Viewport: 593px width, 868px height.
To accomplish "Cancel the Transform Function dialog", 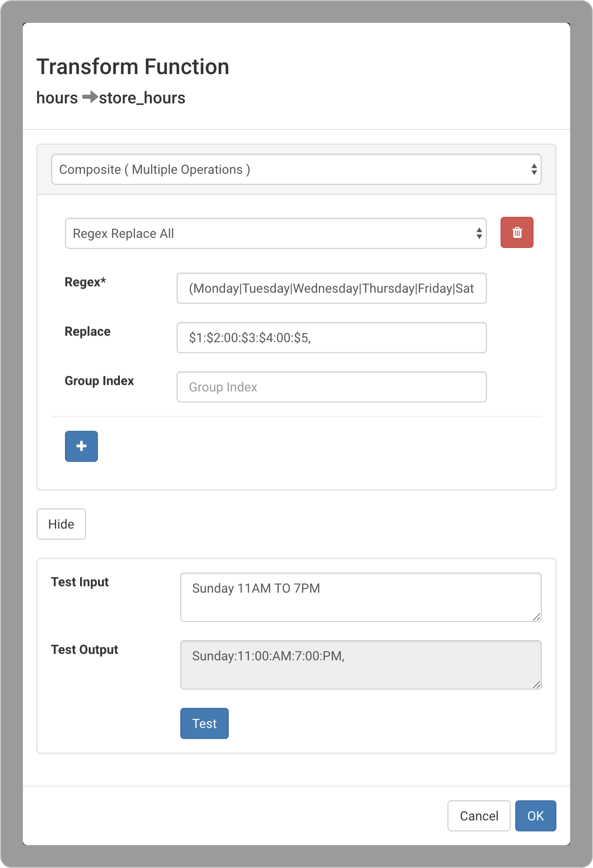I will pos(479,816).
